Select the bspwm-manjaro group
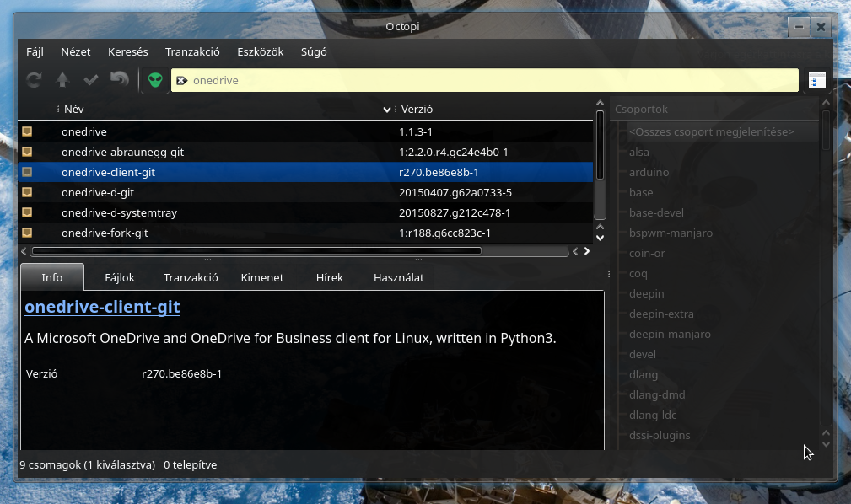This screenshot has height=504, width=851. (x=671, y=233)
